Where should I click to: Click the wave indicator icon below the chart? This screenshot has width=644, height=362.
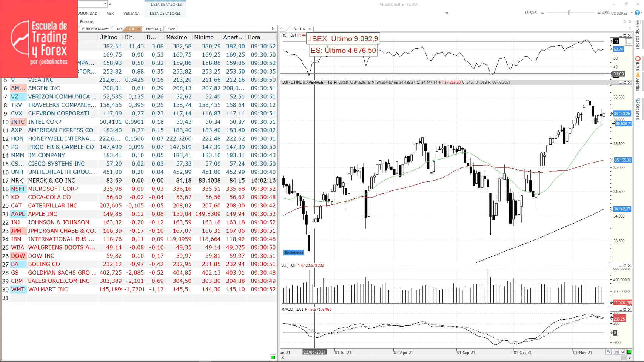[x=609, y=352]
